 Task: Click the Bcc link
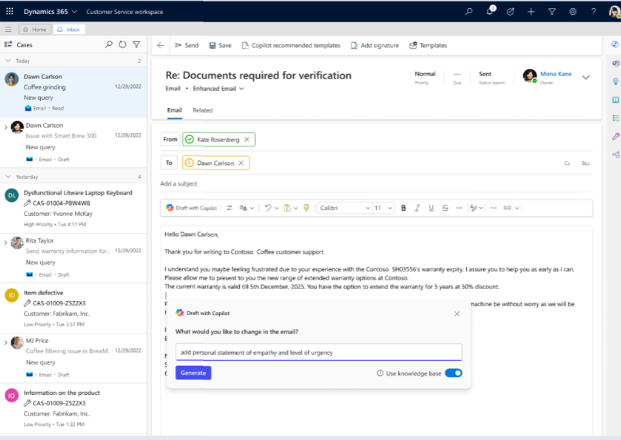(585, 163)
